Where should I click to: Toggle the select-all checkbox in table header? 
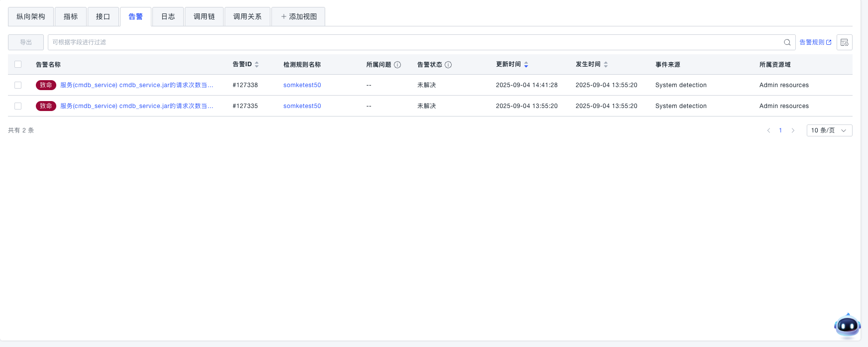[x=18, y=64]
